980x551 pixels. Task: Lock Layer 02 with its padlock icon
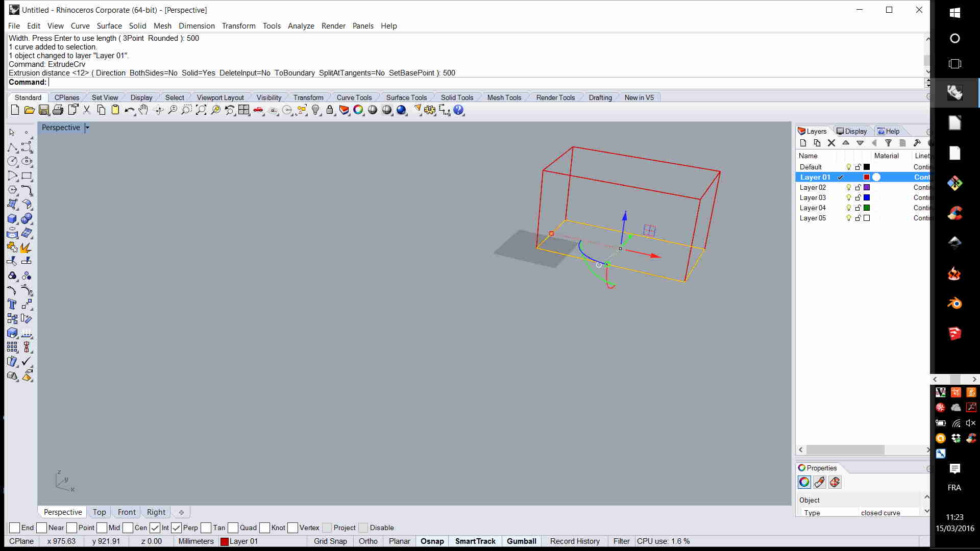pos(858,187)
